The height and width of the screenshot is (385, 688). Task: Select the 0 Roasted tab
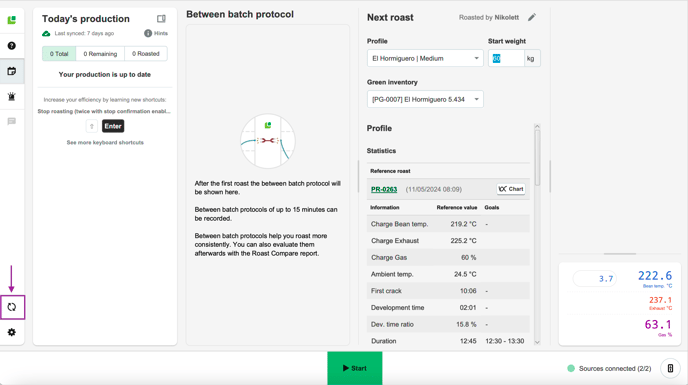(146, 54)
